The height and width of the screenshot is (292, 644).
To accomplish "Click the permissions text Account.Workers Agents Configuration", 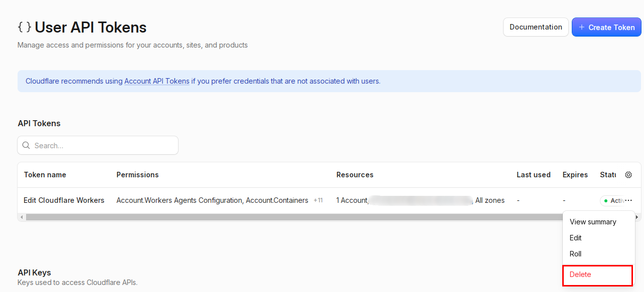I will point(180,200).
